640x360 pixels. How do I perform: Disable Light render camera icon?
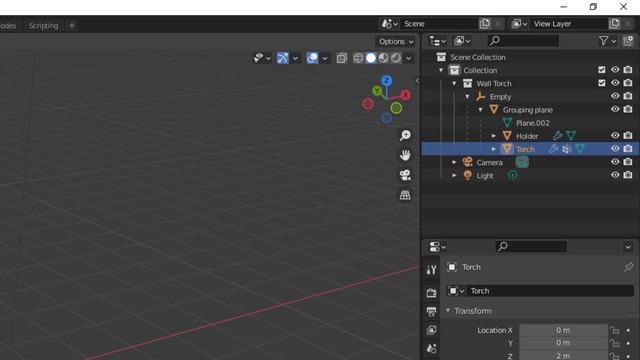[628, 175]
